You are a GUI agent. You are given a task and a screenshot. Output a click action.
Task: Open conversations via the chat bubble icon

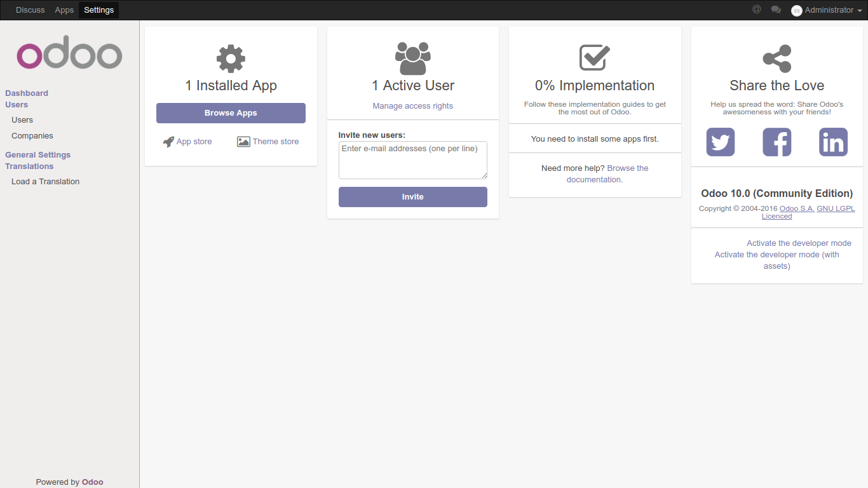776,10
